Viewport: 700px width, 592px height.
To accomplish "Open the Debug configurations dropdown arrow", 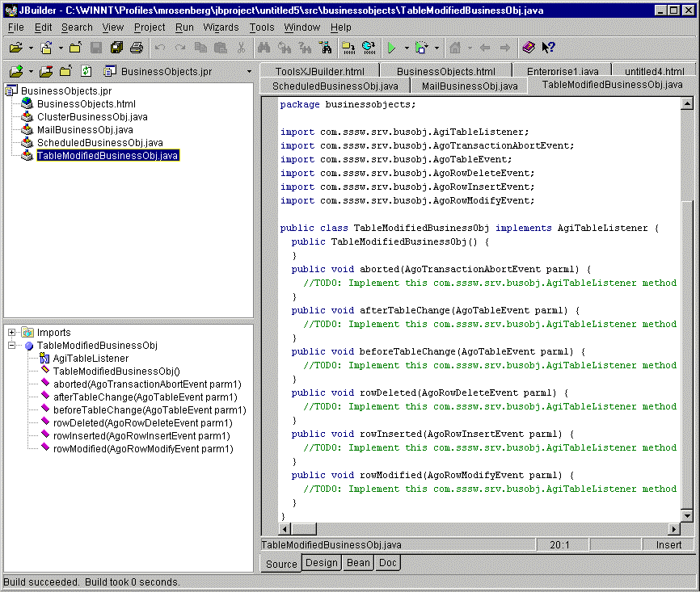I will pos(436,48).
